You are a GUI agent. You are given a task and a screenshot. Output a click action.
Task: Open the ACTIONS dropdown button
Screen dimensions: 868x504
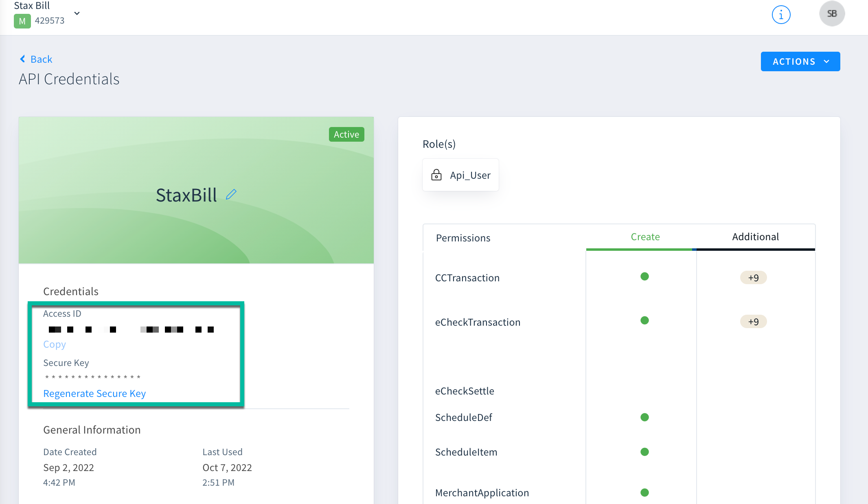tap(800, 61)
